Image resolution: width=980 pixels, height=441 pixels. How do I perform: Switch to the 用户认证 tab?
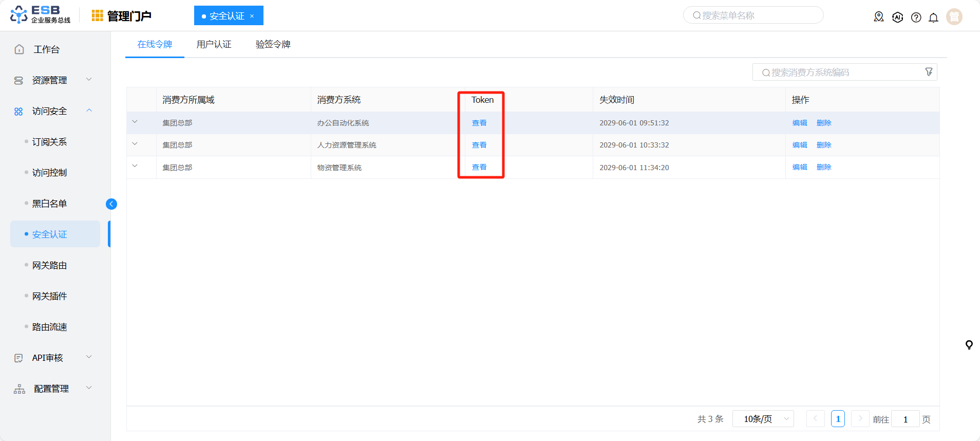click(x=214, y=45)
